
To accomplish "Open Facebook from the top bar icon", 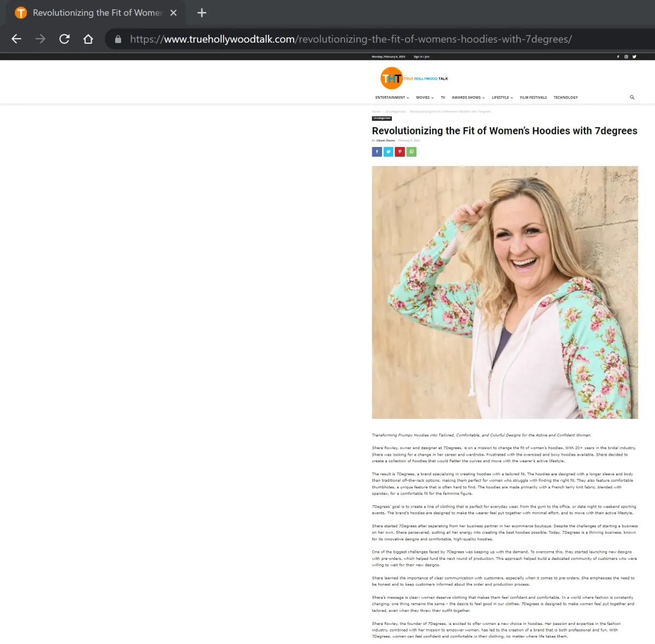I will click(x=618, y=57).
